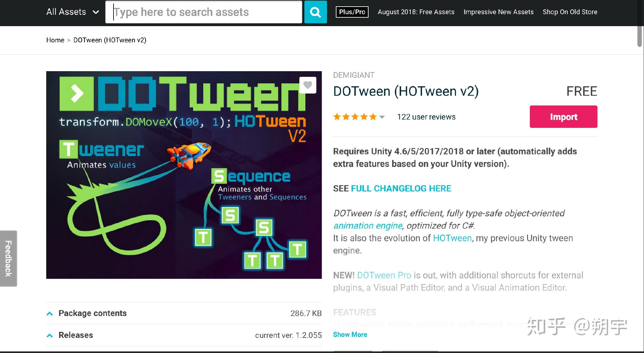Click the blue search magnifier button

(315, 12)
